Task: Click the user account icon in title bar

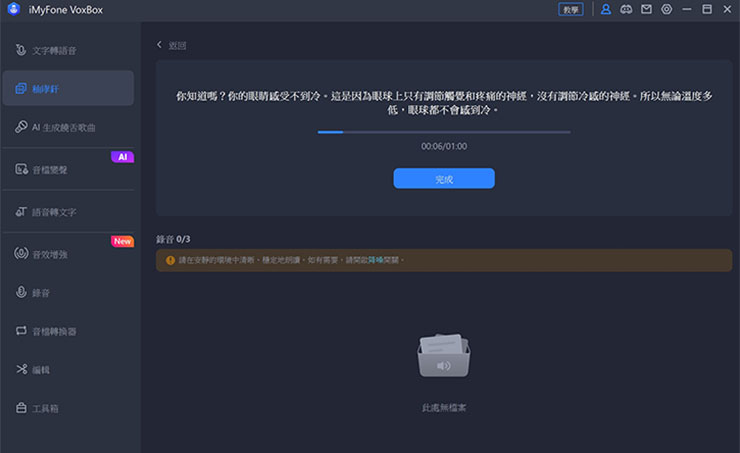Action: click(x=605, y=9)
